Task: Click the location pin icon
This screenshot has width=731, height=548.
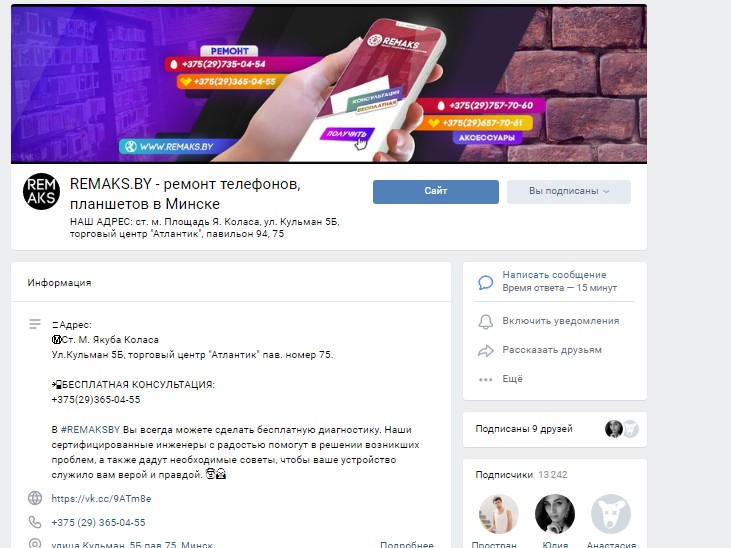Action: (35, 544)
